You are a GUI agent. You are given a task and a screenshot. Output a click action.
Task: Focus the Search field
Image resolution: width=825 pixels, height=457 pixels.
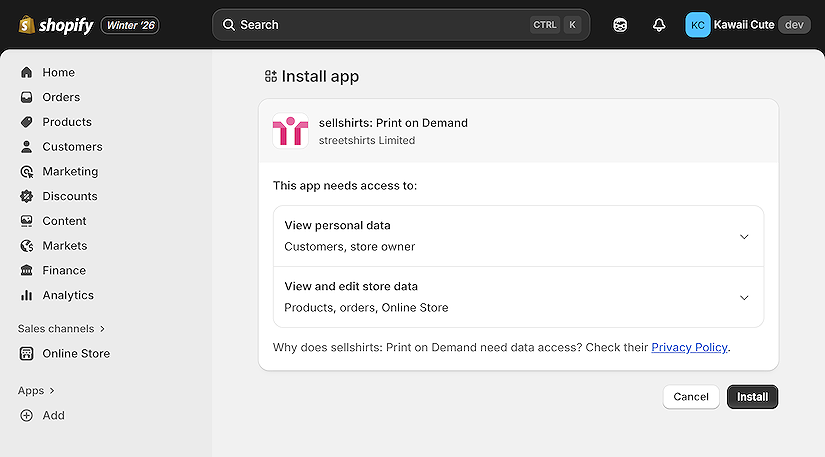pos(380,25)
